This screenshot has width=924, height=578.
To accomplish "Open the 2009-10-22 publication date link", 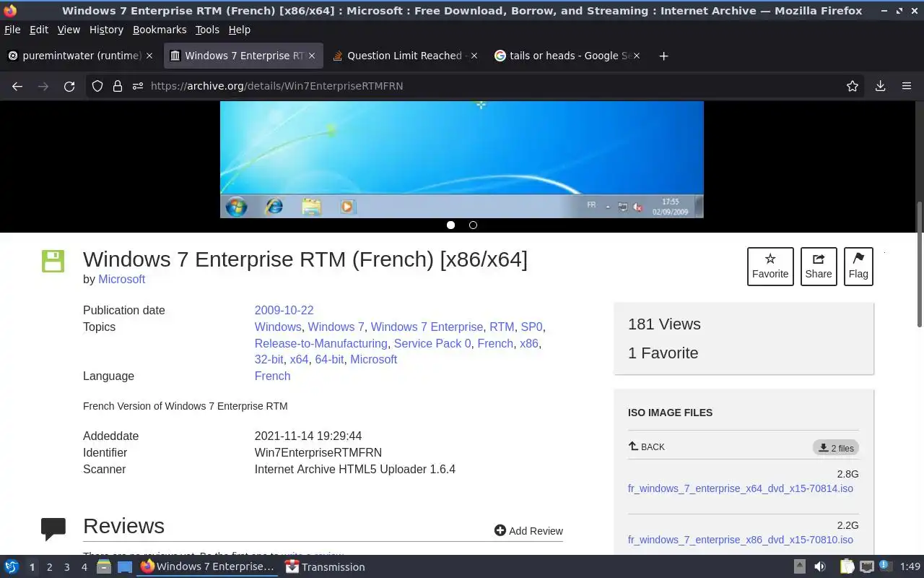I will click(x=284, y=310).
